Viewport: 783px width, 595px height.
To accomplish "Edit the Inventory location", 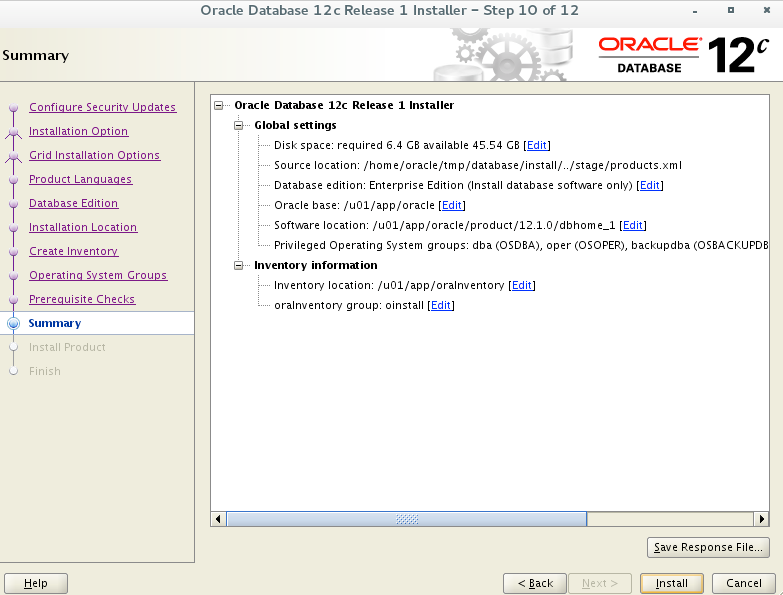I will click(522, 285).
